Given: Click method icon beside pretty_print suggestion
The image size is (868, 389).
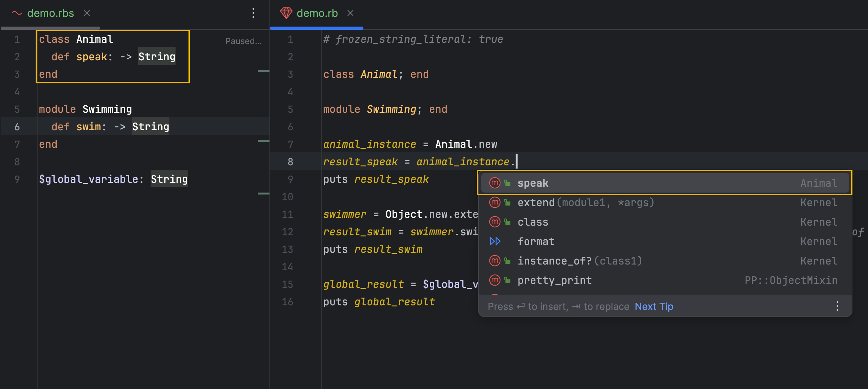Looking at the screenshot, I should pos(494,280).
